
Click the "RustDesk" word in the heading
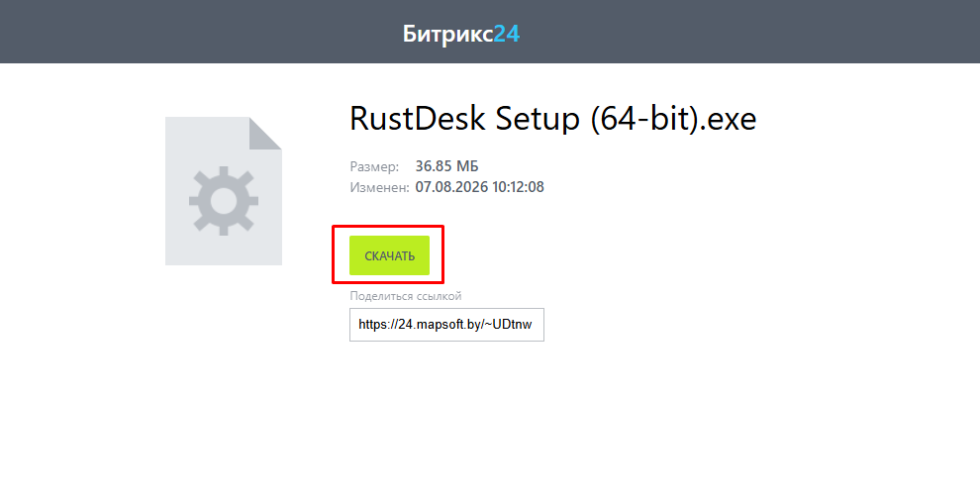418,118
